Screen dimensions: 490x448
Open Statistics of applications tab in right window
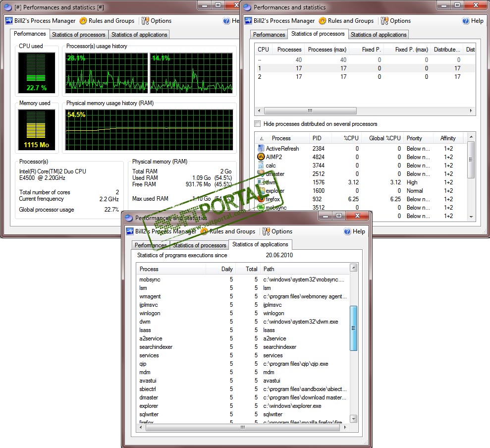click(x=379, y=34)
